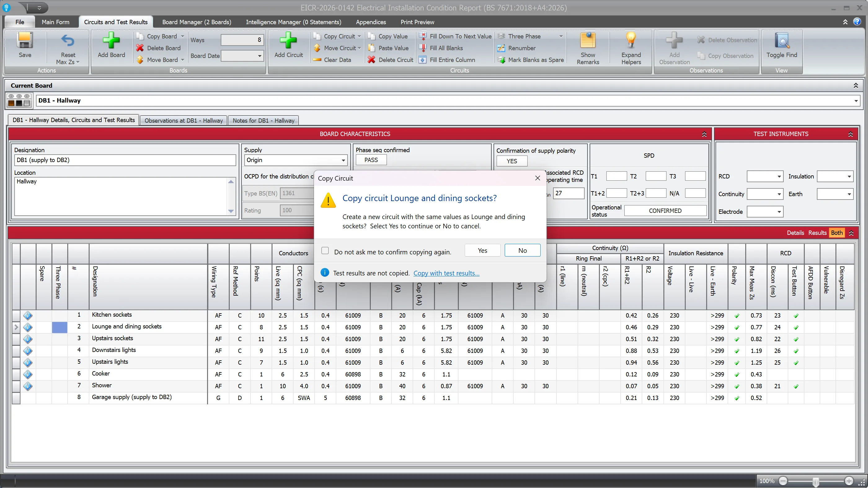Click No in Copy Circuit dialog
Viewport: 868px width, 488px height.
(522, 250)
